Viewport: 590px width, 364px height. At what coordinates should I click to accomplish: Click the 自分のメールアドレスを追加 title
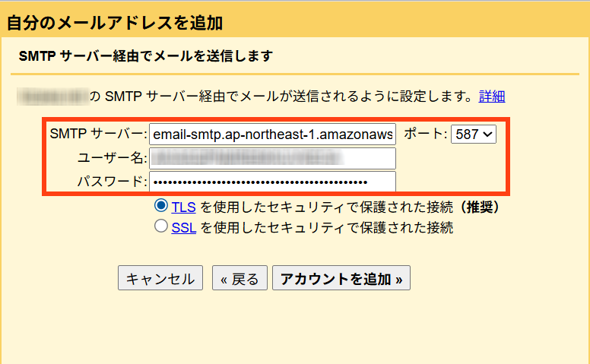115,23
